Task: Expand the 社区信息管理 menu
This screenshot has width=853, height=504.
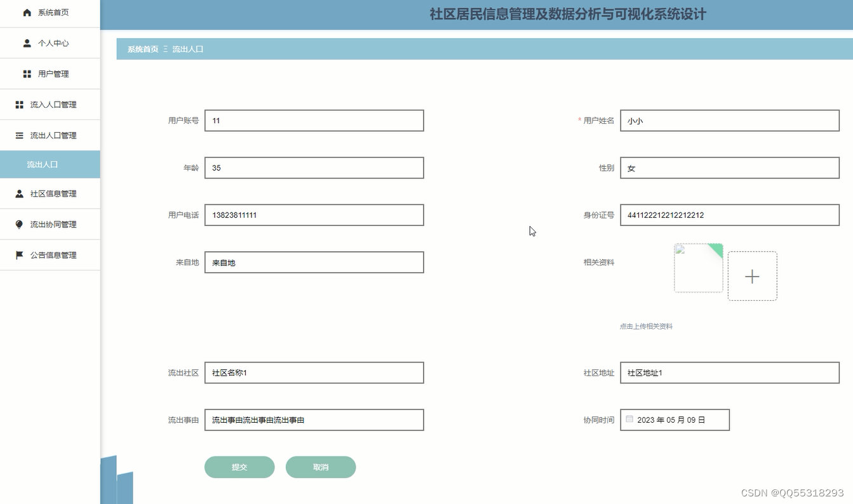Action: (x=50, y=194)
